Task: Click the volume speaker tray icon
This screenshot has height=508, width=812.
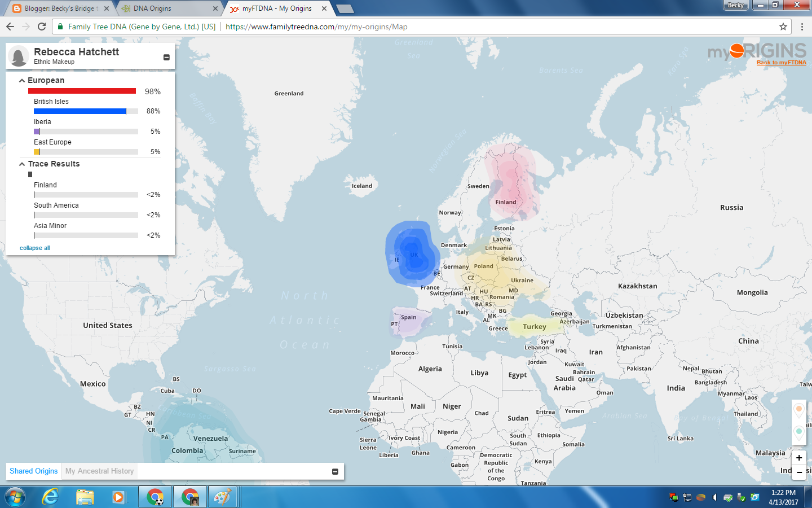Action: tap(714, 497)
